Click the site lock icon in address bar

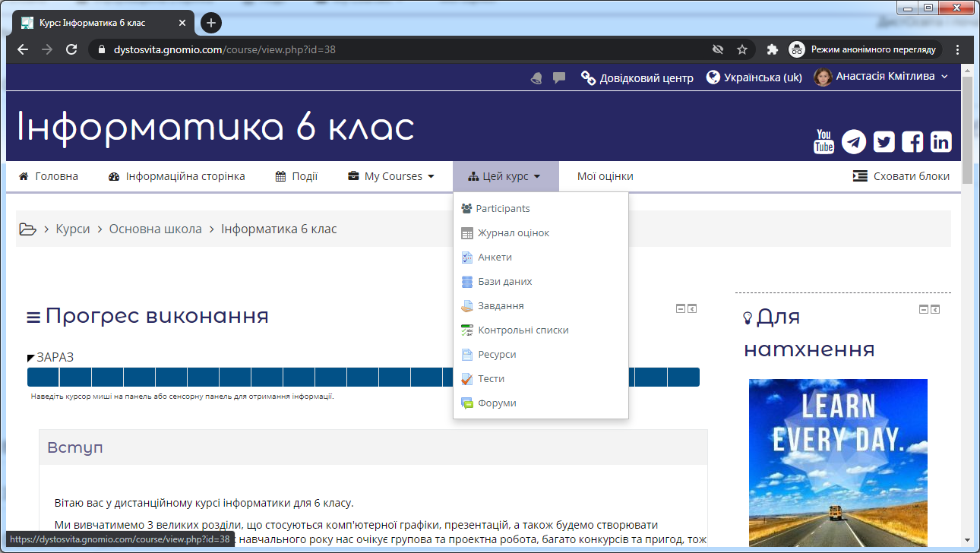(102, 49)
